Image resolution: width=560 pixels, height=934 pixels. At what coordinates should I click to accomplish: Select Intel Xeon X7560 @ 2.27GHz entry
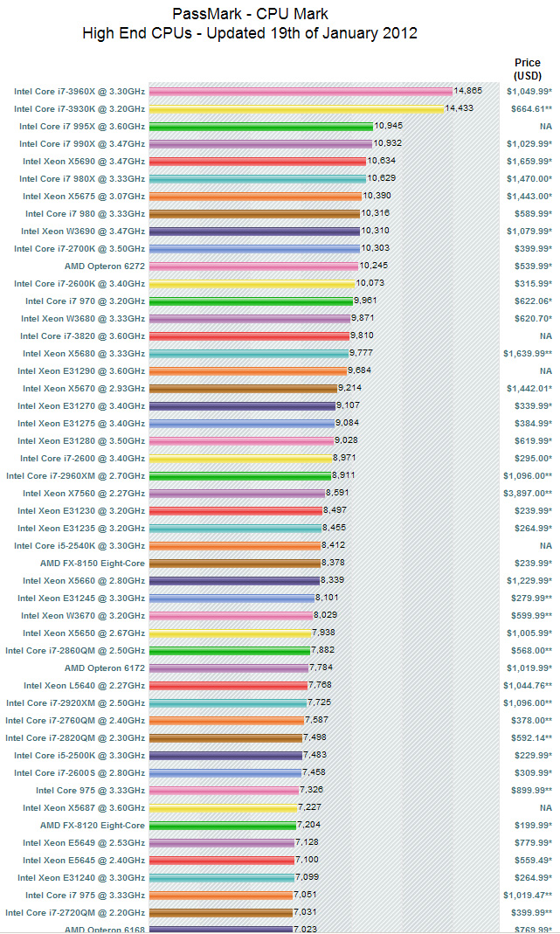(x=83, y=493)
